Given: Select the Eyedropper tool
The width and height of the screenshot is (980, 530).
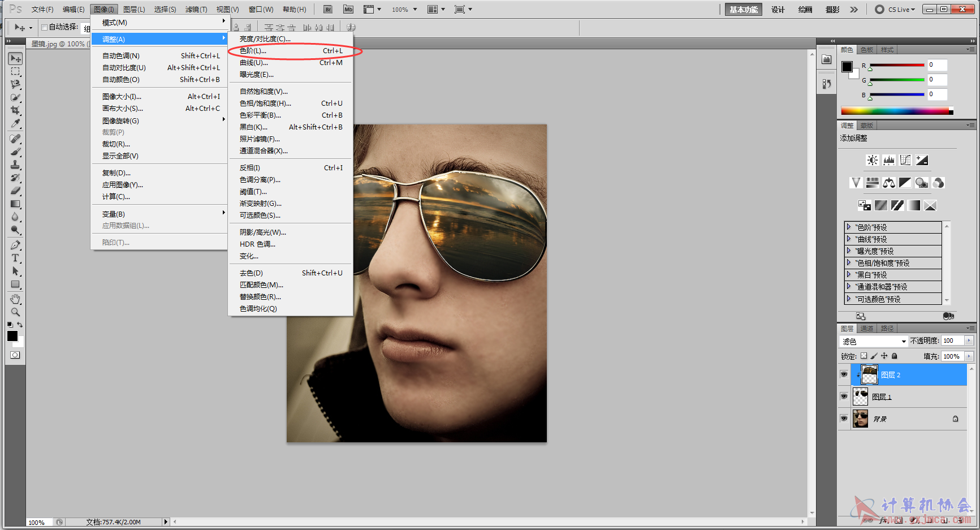Looking at the screenshot, I should click(x=15, y=123).
